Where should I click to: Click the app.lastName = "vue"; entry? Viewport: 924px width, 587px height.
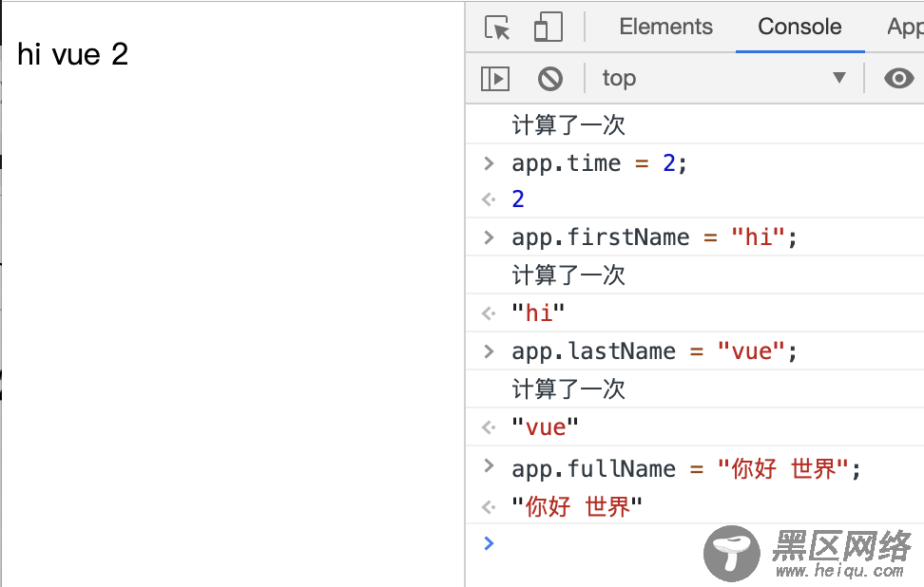pos(654,351)
